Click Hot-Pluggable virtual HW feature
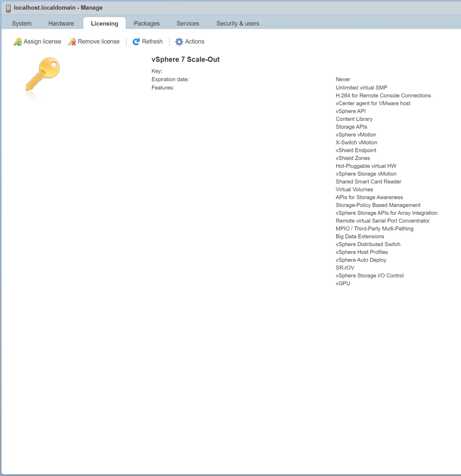This screenshot has height=476, width=461. [366, 166]
